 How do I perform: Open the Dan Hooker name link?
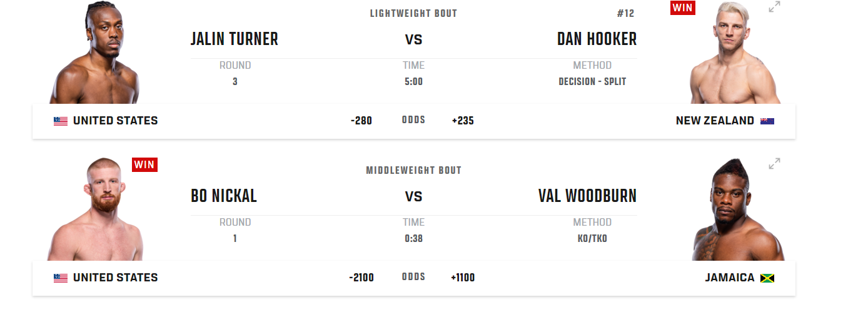click(x=597, y=39)
